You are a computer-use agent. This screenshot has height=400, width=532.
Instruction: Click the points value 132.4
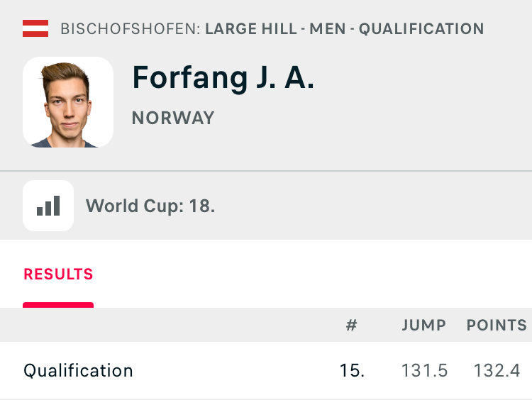click(497, 370)
